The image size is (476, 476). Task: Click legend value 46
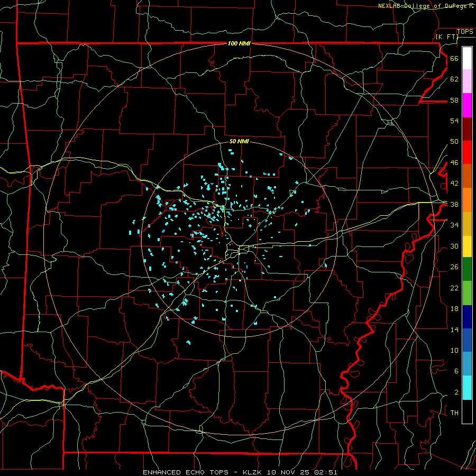point(454,162)
